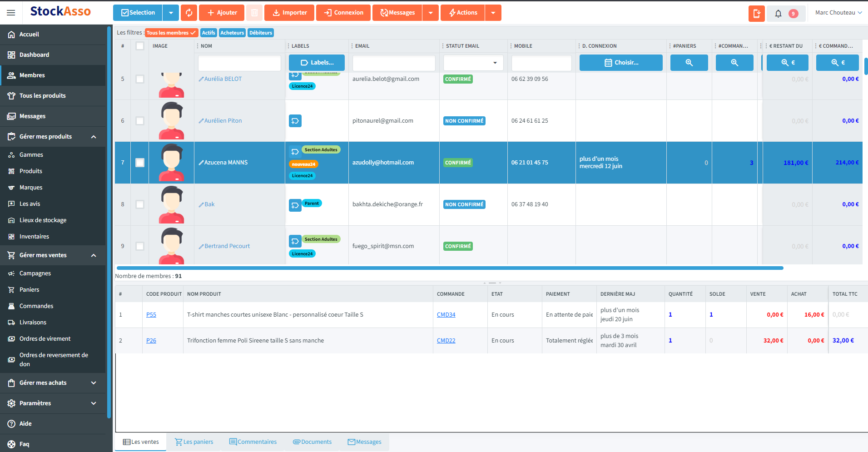Viewport: 868px width, 452px height.
Task: Open the Selection dropdown arrow
Action: 171,13
